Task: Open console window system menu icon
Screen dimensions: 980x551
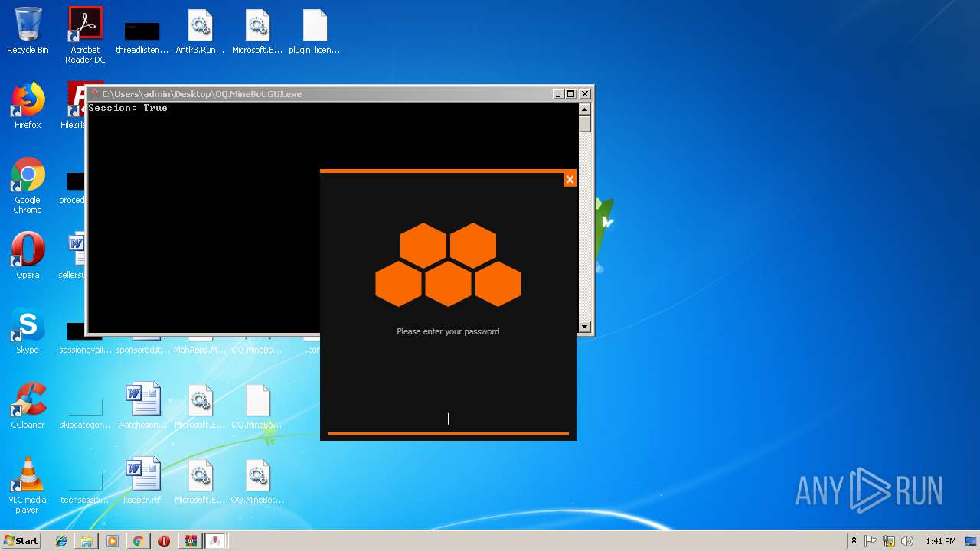Action: point(95,94)
